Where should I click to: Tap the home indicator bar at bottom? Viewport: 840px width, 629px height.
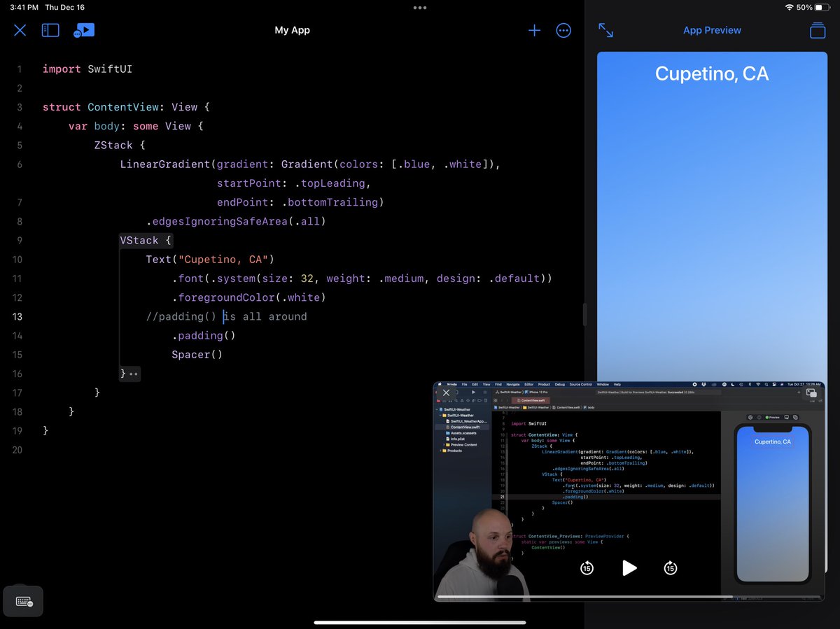pos(420,620)
